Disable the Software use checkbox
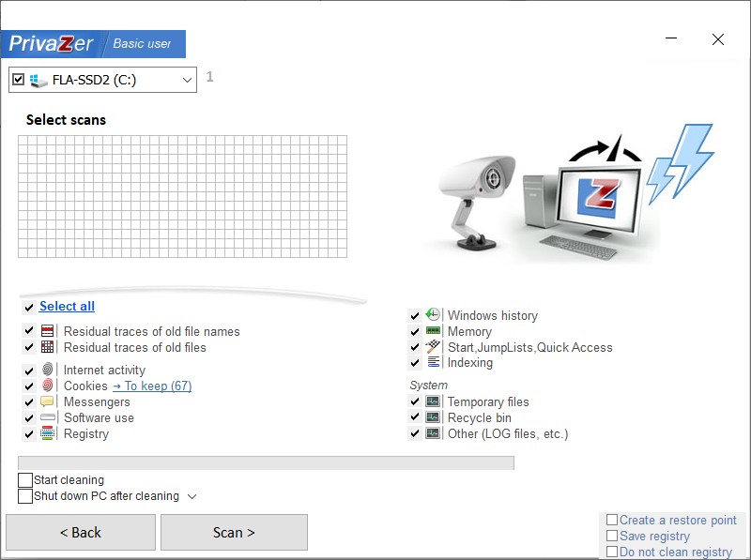This screenshot has width=751, height=560. (x=29, y=417)
